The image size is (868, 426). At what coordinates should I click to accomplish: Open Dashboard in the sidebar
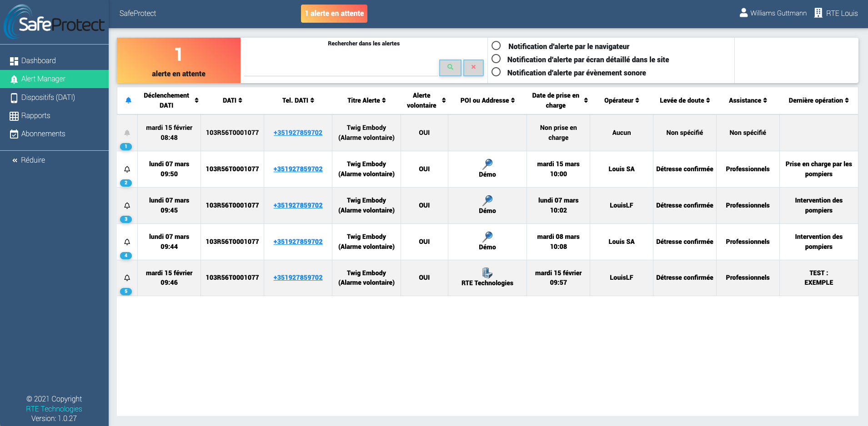point(54,60)
